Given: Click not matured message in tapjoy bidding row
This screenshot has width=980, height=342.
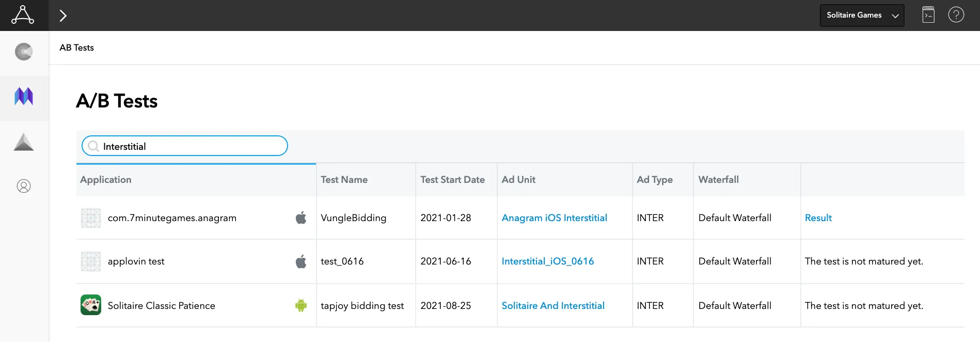Looking at the screenshot, I should click(x=864, y=306).
